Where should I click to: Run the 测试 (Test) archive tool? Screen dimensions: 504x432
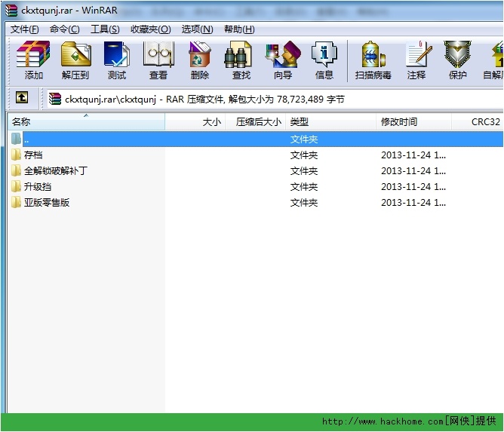pyautogui.click(x=117, y=60)
